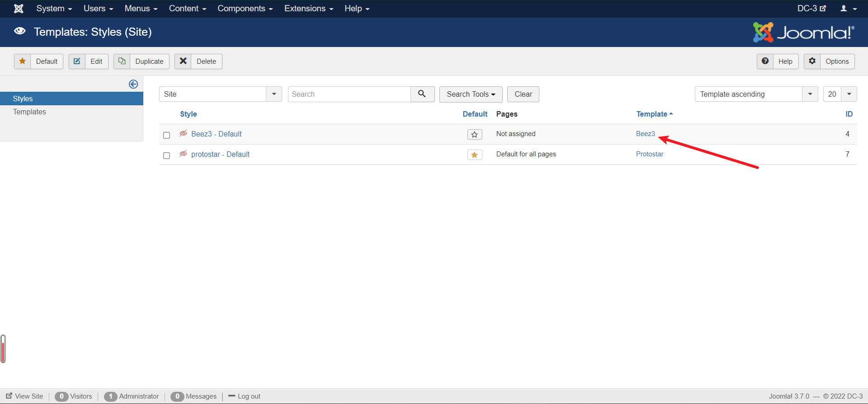Viewport: 868px width, 404px height.
Task: Click the collapse sidebar arrow icon
Action: tap(133, 84)
